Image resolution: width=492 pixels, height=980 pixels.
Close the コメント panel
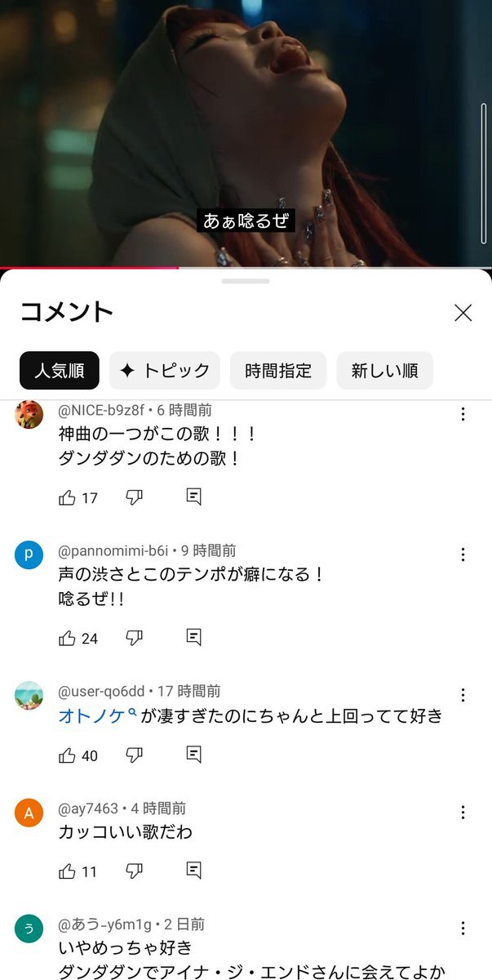click(463, 312)
